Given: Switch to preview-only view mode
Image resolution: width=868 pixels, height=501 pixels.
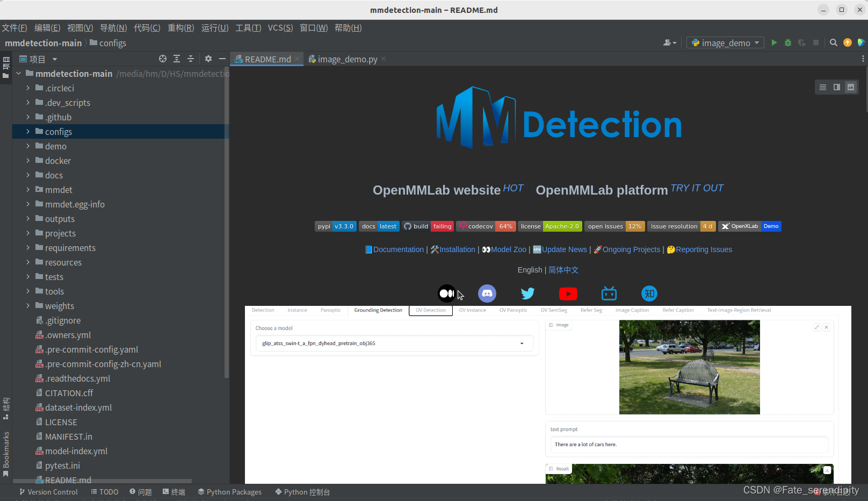Looking at the screenshot, I should (850, 87).
